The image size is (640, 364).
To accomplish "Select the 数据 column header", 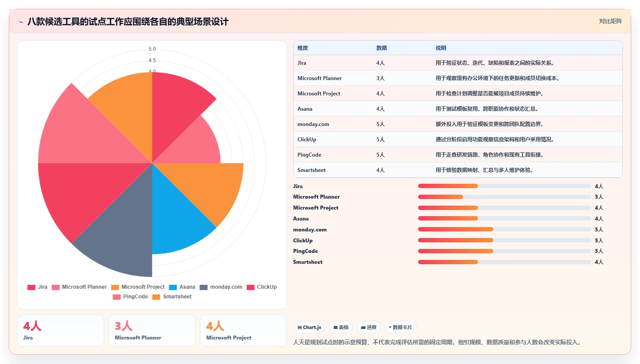I will click(x=382, y=48).
